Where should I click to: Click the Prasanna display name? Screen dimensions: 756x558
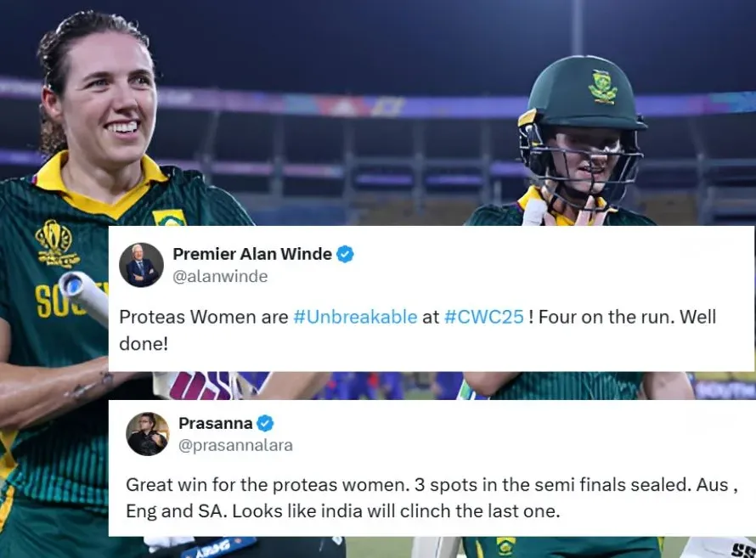click(x=216, y=424)
